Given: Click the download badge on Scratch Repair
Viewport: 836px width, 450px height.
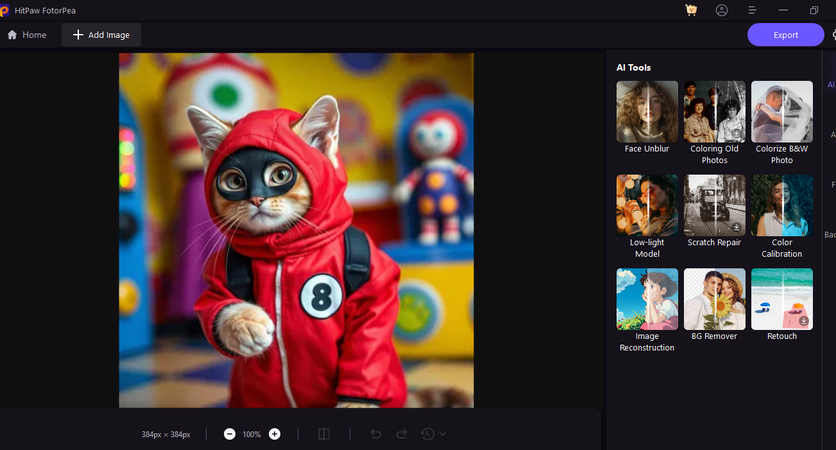Looking at the screenshot, I should coord(736,227).
